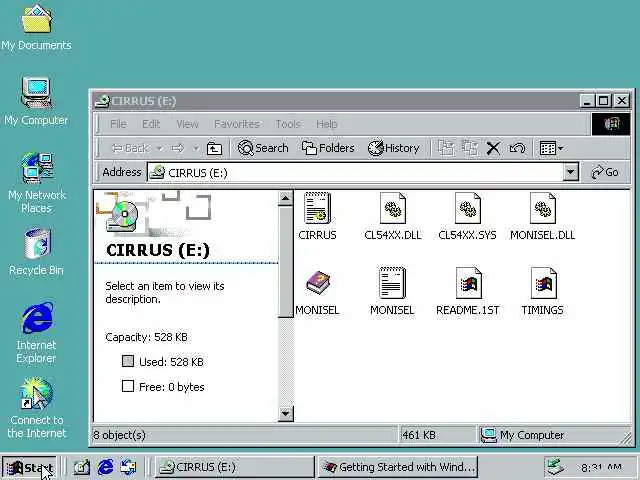Click the My Computer status bar zone
The width and height of the screenshot is (640, 480).
coord(555,435)
